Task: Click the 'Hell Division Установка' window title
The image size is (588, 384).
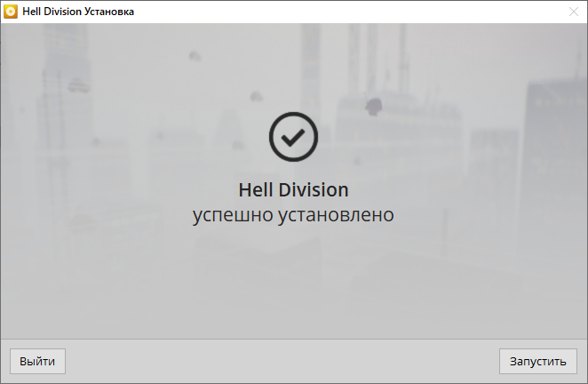Action: pyautogui.click(x=78, y=12)
